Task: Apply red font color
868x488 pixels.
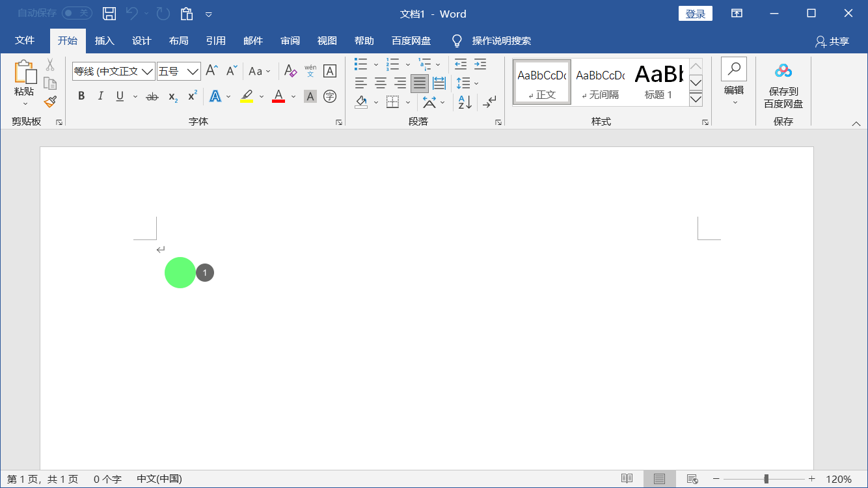Action: coord(278,96)
